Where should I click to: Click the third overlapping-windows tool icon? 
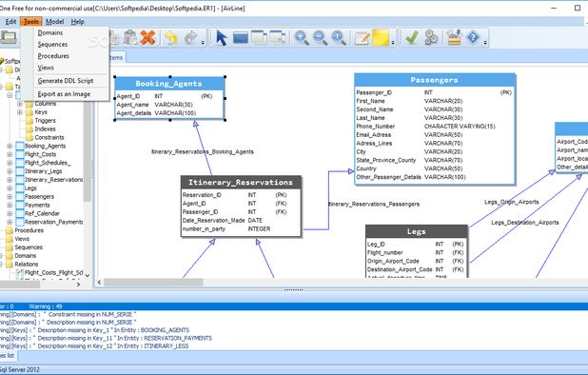pos(259,38)
